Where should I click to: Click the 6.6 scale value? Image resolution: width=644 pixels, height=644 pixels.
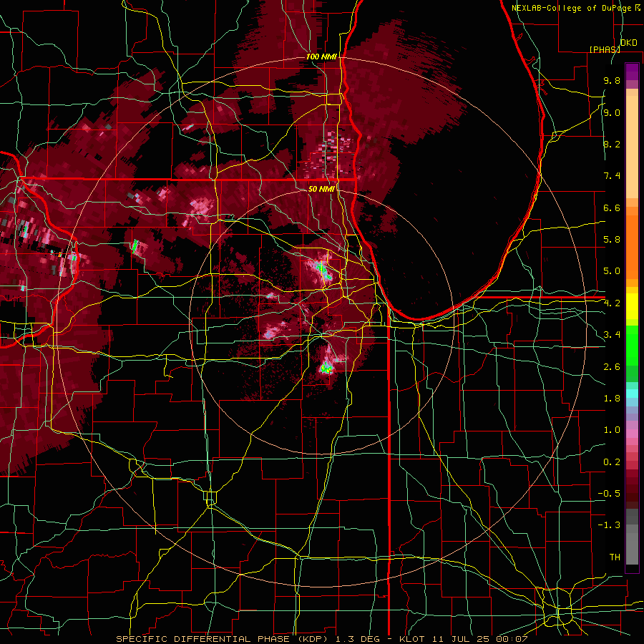(x=612, y=208)
